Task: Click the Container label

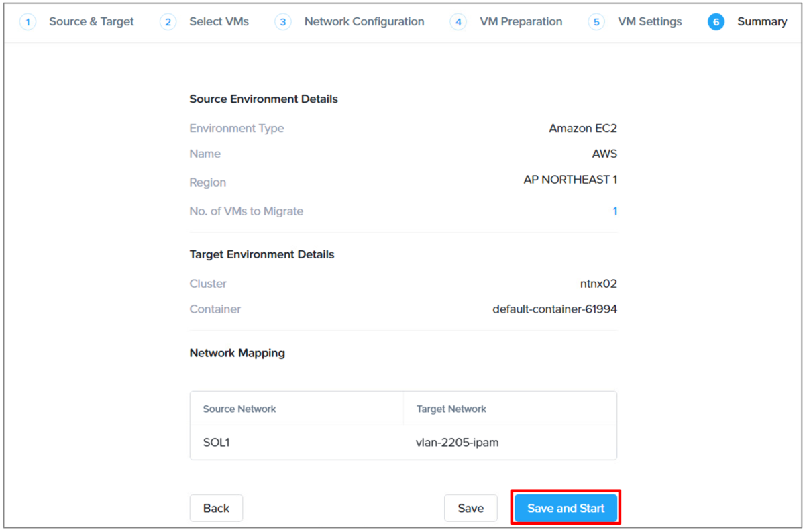Action: click(215, 309)
